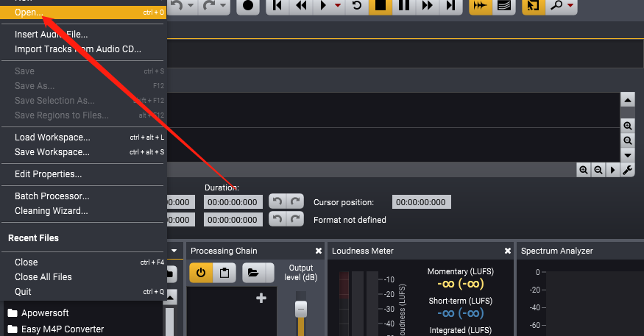Toggle loop playback mode
Screen dimensions: 644x336
point(357,6)
